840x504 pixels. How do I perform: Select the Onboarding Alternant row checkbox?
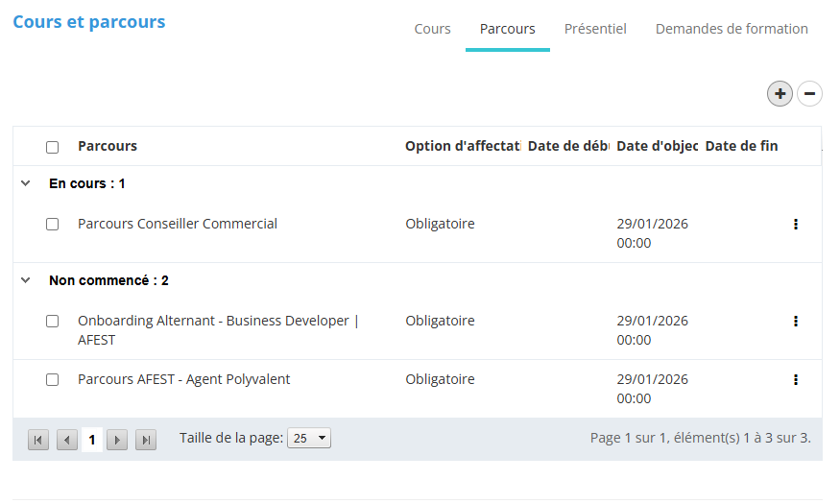tap(53, 322)
